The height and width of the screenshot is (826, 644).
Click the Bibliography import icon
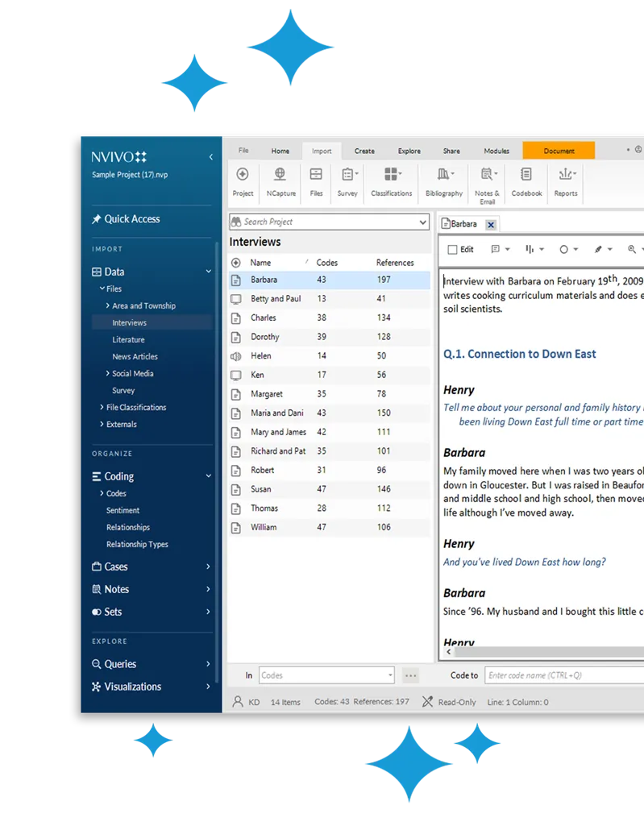point(444,175)
